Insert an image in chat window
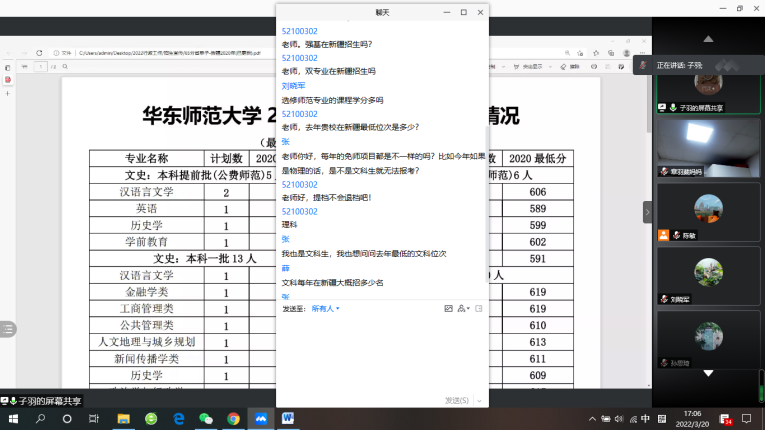The image size is (765, 430). 448,308
